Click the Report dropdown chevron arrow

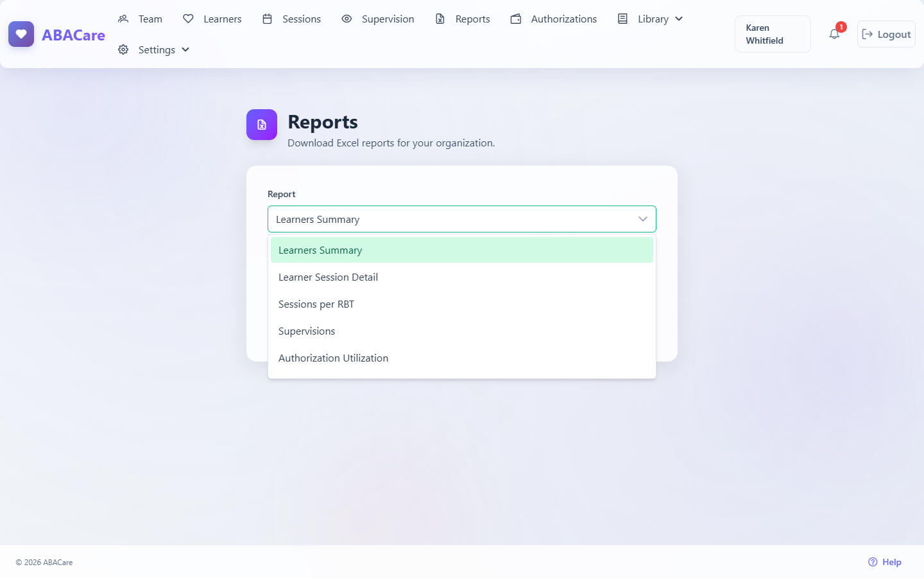[x=643, y=219]
